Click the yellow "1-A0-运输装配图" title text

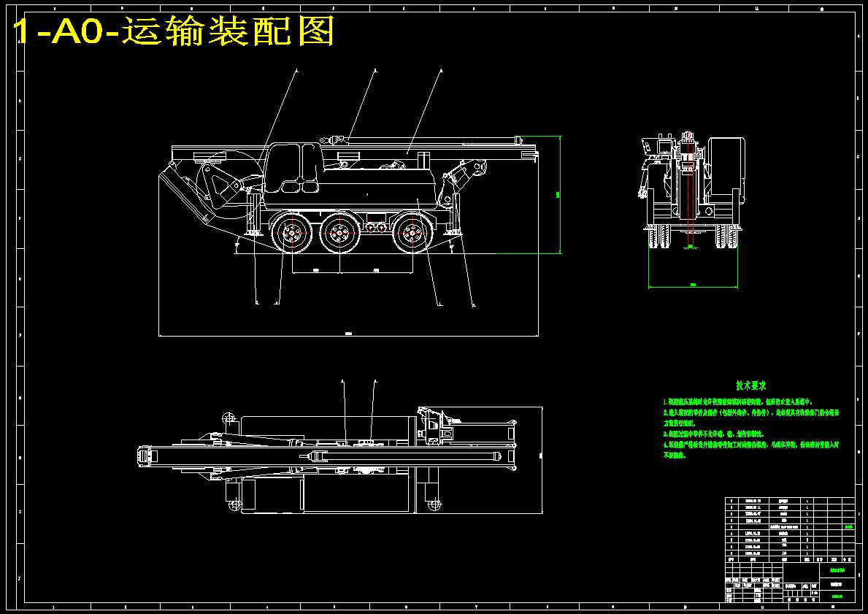[173, 31]
